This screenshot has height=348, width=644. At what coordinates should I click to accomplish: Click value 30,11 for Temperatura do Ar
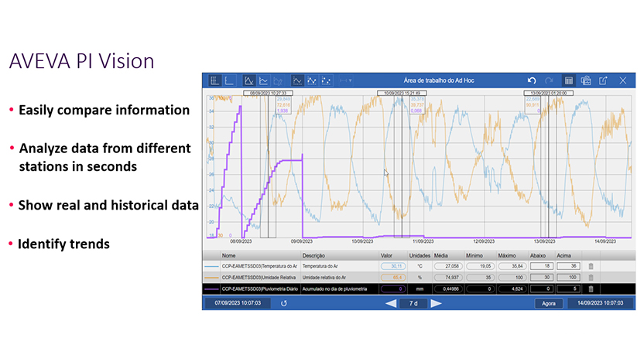393,266
